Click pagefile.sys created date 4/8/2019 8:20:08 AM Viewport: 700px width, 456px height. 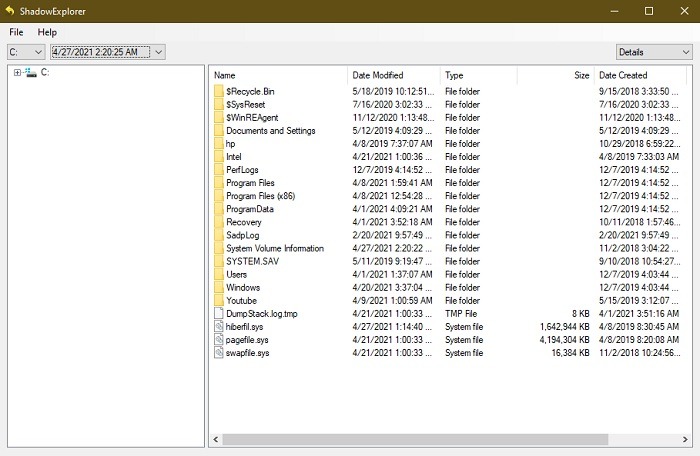click(x=639, y=339)
